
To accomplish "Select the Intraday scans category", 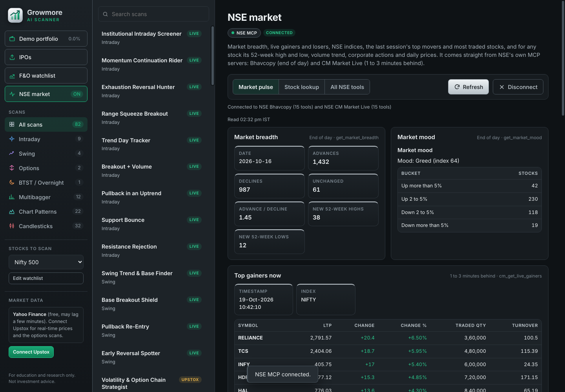I will [x=46, y=139].
